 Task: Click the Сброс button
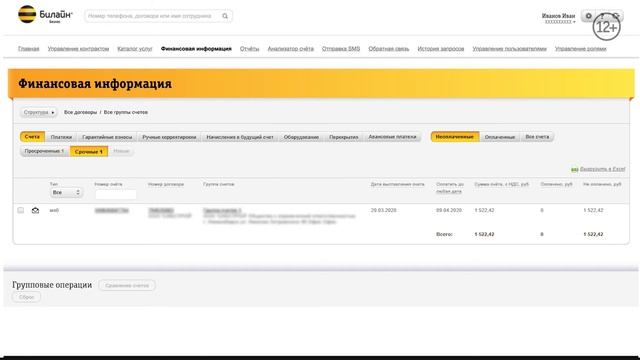[27, 297]
